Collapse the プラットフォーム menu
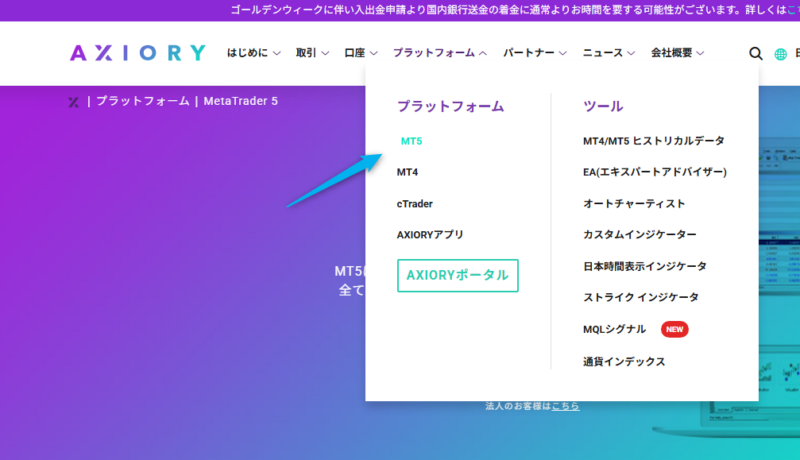The width and height of the screenshot is (800, 460). 440,53
